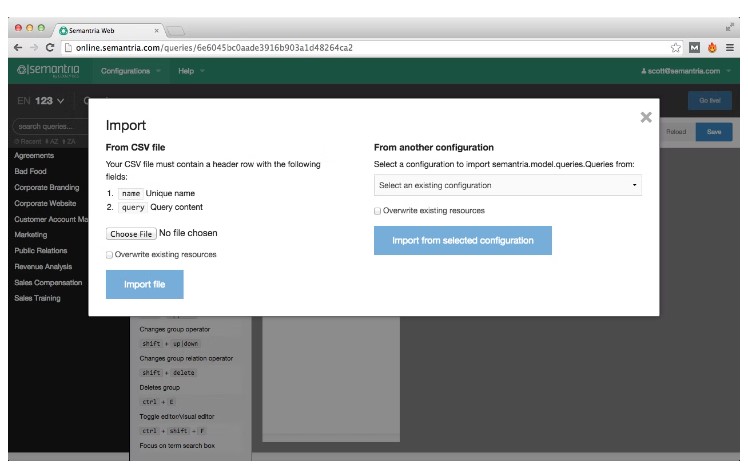Click the Reload button
The width and height of the screenshot is (748, 472).
(676, 132)
